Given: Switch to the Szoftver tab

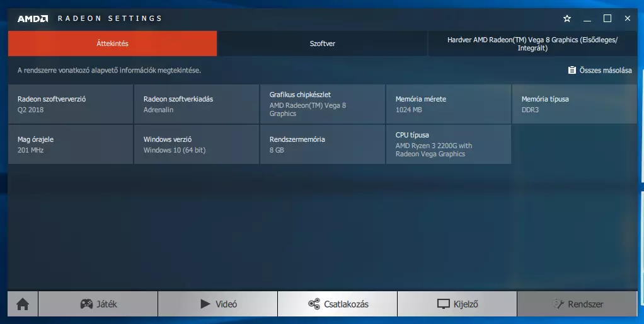Looking at the screenshot, I should pyautogui.click(x=323, y=43).
